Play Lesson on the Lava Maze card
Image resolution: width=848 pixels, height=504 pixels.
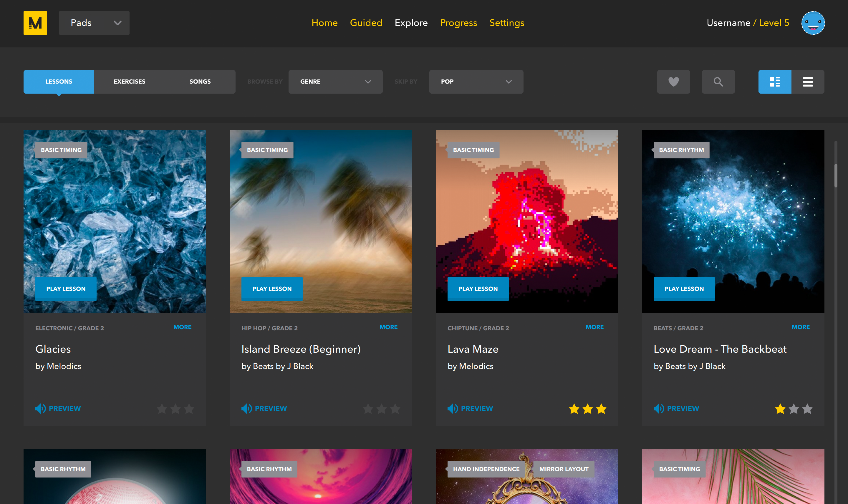pyautogui.click(x=478, y=289)
